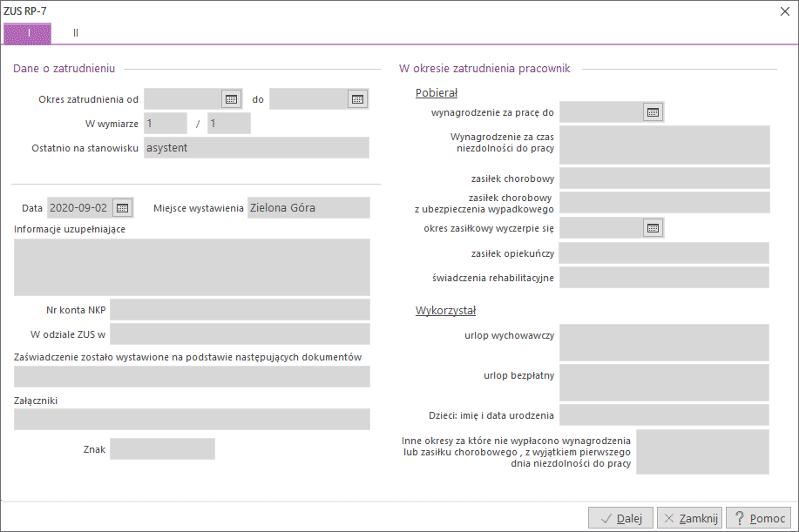Image resolution: width=799 pixels, height=532 pixels.
Task: Switch to tab II
Action: [76, 34]
